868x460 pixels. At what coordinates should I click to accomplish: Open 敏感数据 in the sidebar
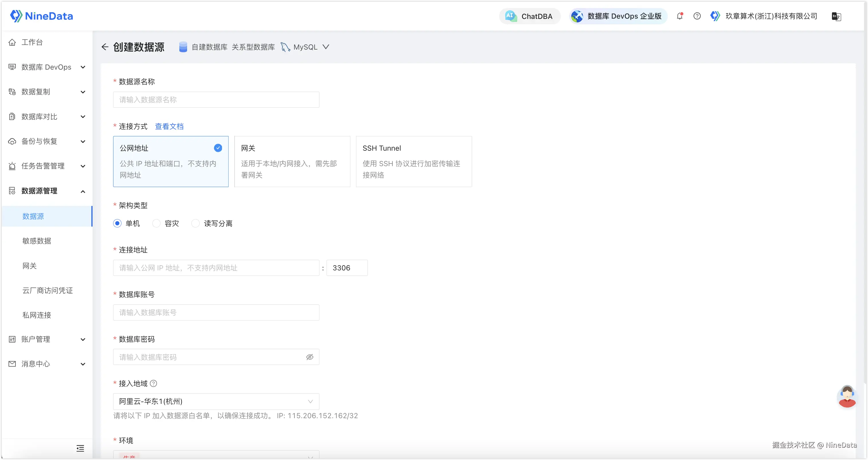[37, 241]
